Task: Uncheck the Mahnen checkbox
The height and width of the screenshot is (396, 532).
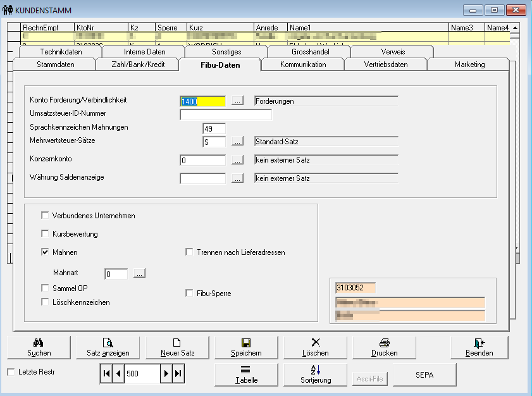Action: click(45, 252)
